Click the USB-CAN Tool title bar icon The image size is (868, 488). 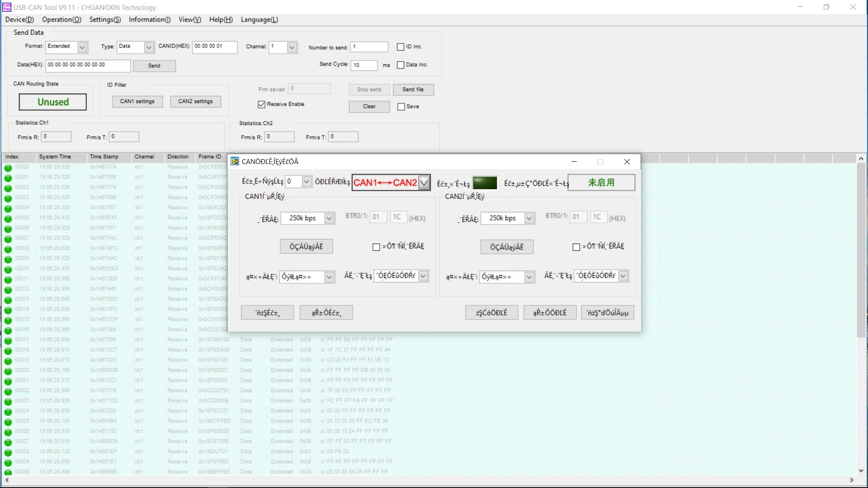pyautogui.click(x=7, y=7)
